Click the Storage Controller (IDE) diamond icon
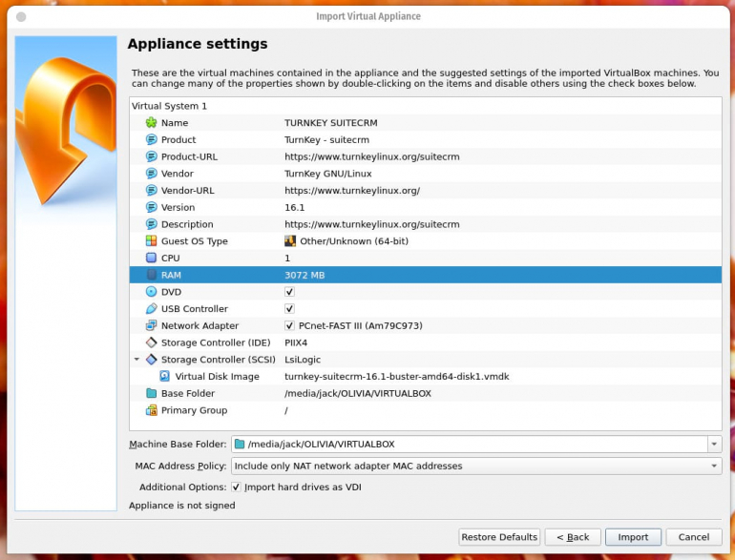This screenshot has height=560, width=735. click(151, 342)
